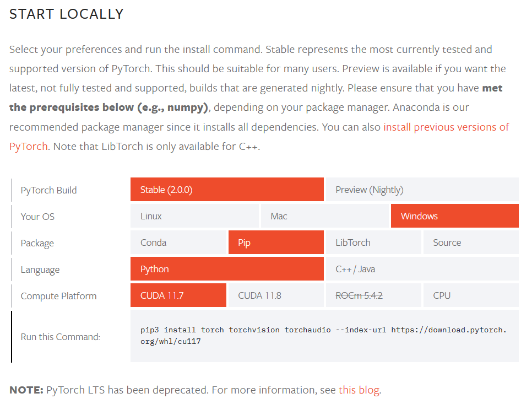Select the Stable (2.0.0) build option
Image resolution: width=532 pixels, height=404 pixels.
pos(226,190)
